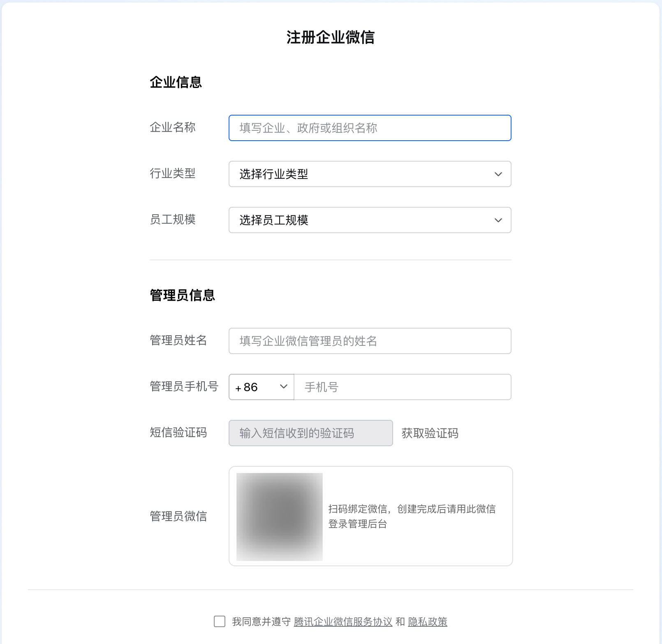The height and width of the screenshot is (644, 662).
Task: Click the 获取验证码 link
Action: [430, 433]
